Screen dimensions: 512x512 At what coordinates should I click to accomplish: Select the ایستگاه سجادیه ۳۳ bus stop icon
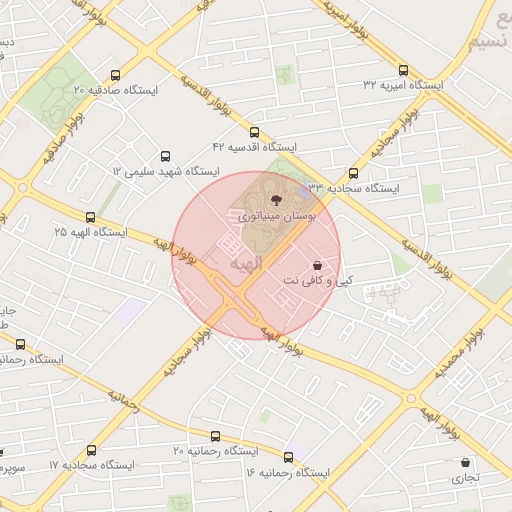click(353, 173)
